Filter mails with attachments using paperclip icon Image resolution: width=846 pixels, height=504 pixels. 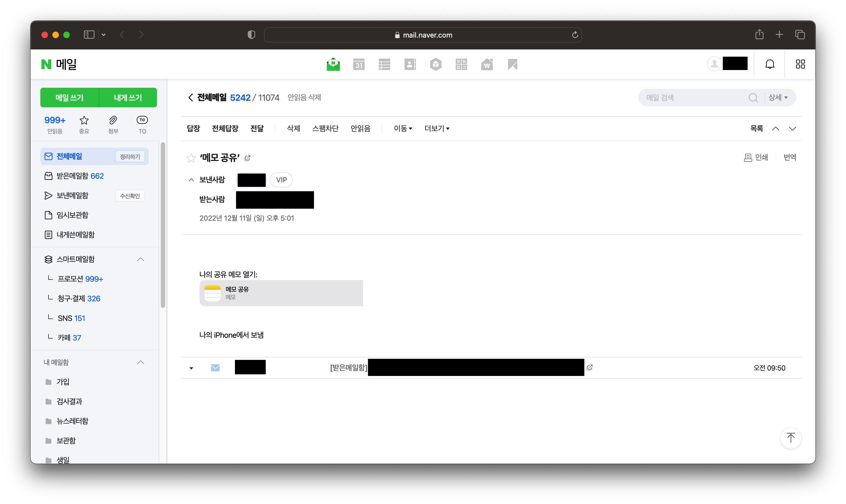pos(113,120)
